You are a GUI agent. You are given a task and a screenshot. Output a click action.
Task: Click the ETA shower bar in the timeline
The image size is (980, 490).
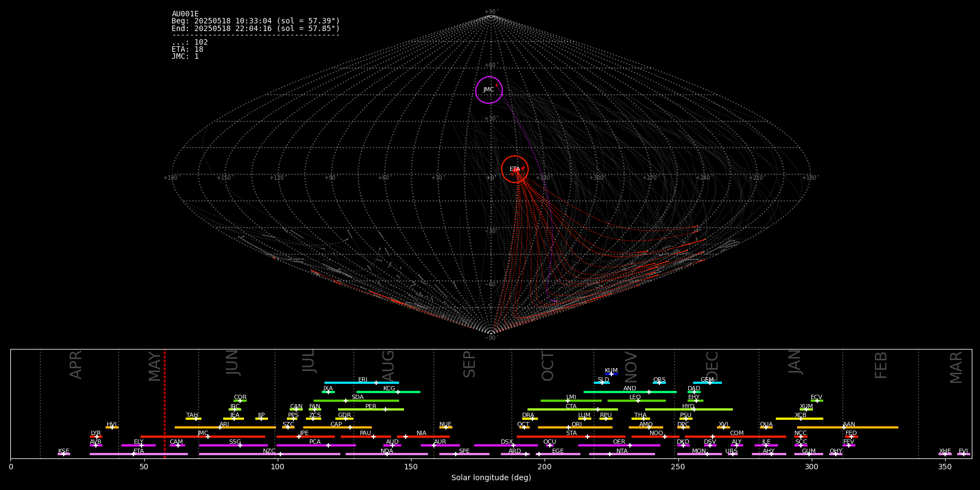139,454
